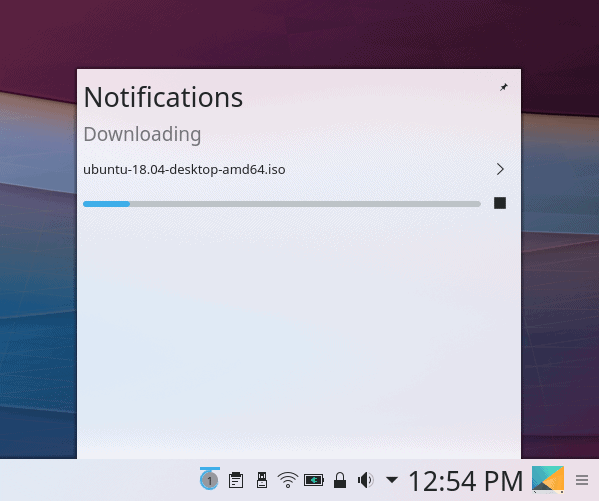The image size is (599, 501).
Task: Click the Notifications heading
Action: [163, 97]
